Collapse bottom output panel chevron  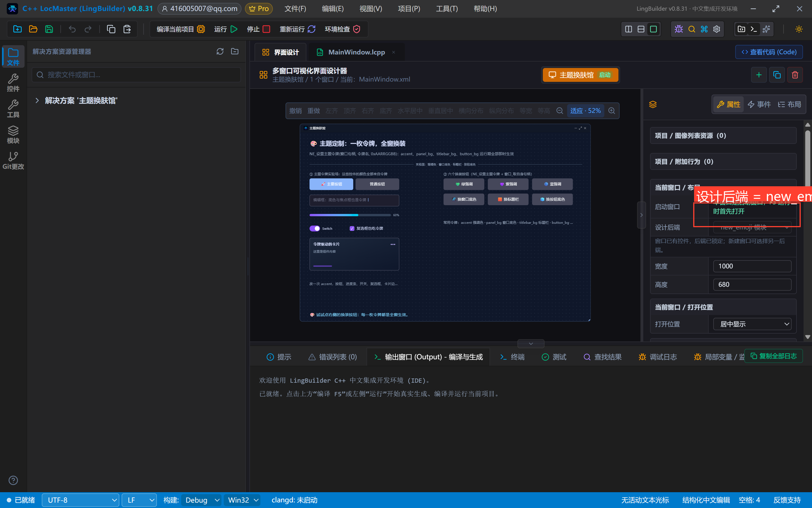tap(531, 343)
